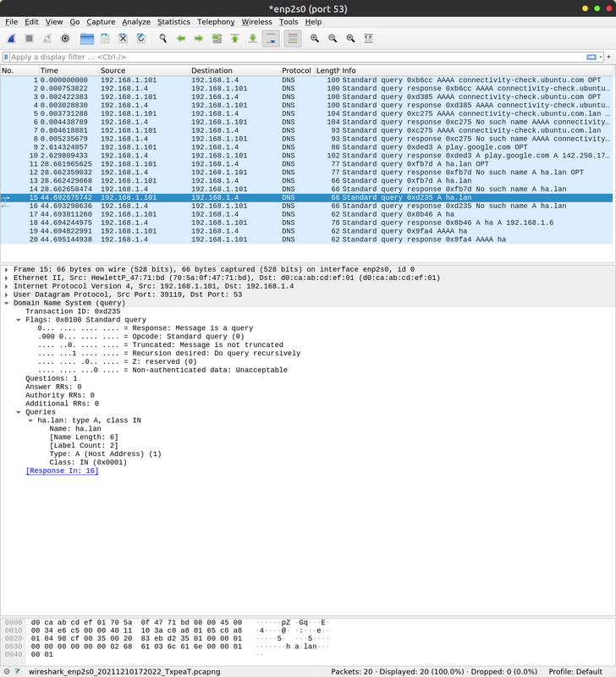Screen dimensions: 616x677
Task: Open capture file properties icon in status bar
Action: tap(17, 671)
